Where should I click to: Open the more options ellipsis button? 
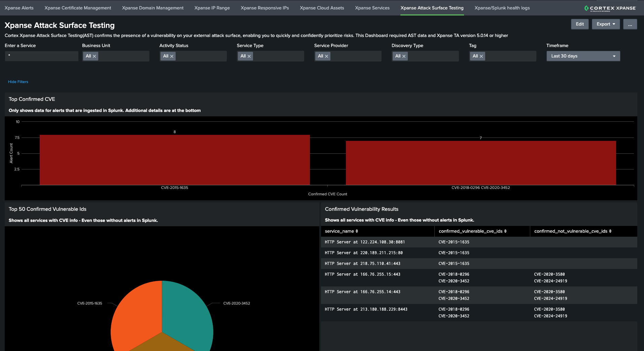click(630, 24)
